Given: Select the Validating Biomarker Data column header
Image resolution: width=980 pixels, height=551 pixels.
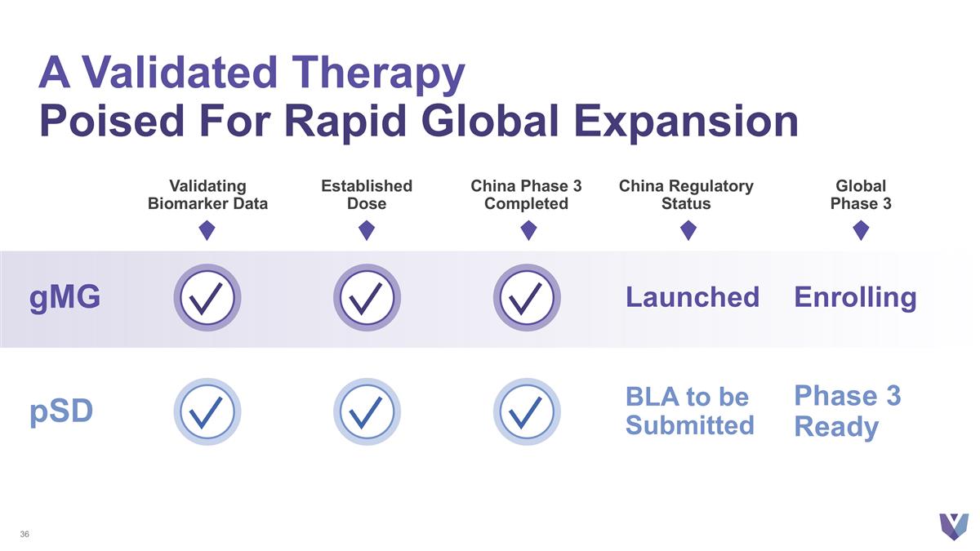Looking at the screenshot, I should (x=207, y=195).
